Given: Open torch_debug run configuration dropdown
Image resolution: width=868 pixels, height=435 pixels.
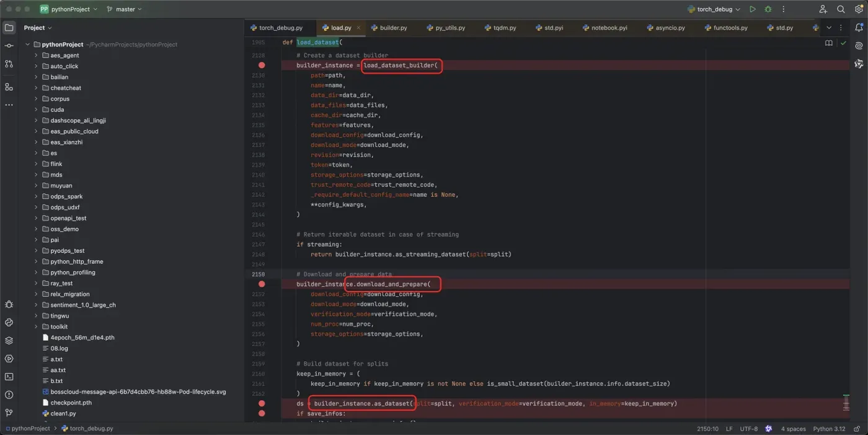Looking at the screenshot, I should click(714, 9).
